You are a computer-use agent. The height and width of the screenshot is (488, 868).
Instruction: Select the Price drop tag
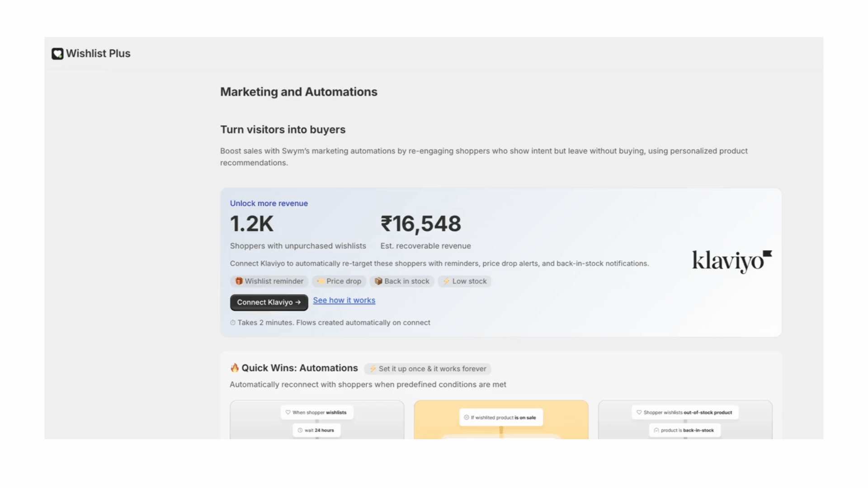coord(339,281)
